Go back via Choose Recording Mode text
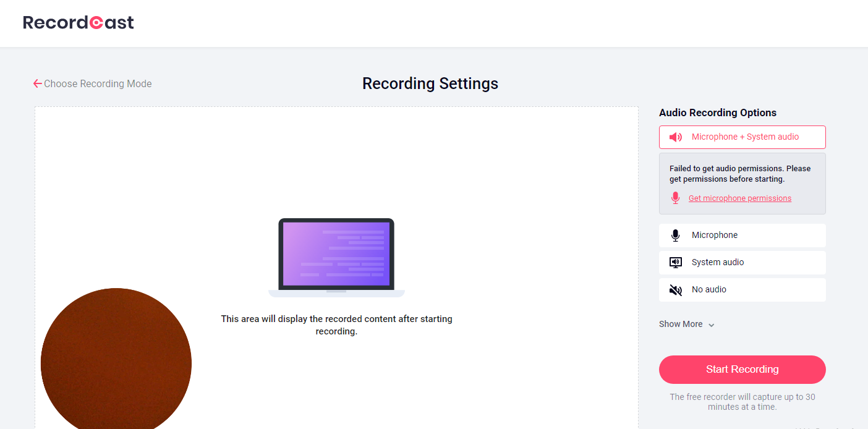868x429 pixels. [98, 83]
